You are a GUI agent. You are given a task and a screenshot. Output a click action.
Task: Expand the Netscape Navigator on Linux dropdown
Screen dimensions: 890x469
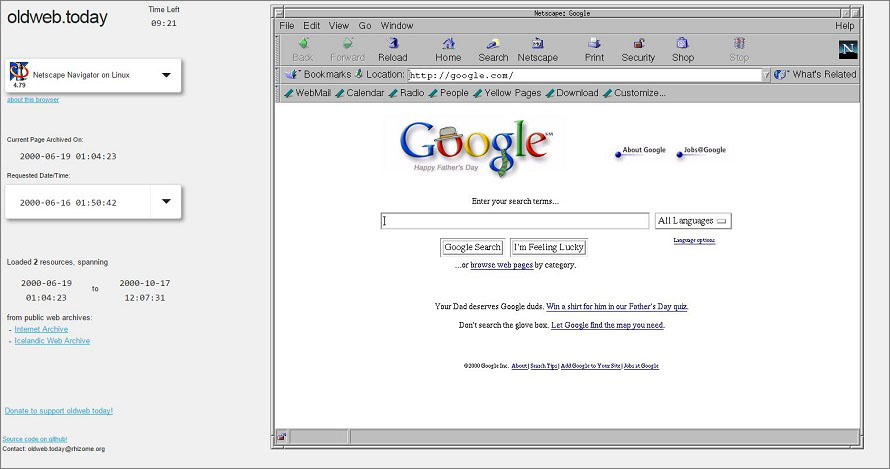tap(166, 75)
